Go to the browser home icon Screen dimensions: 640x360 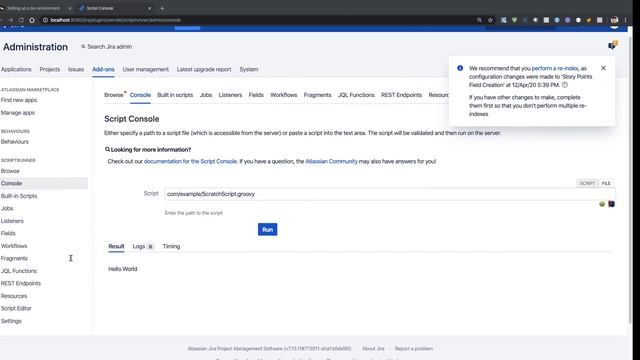coord(32,20)
